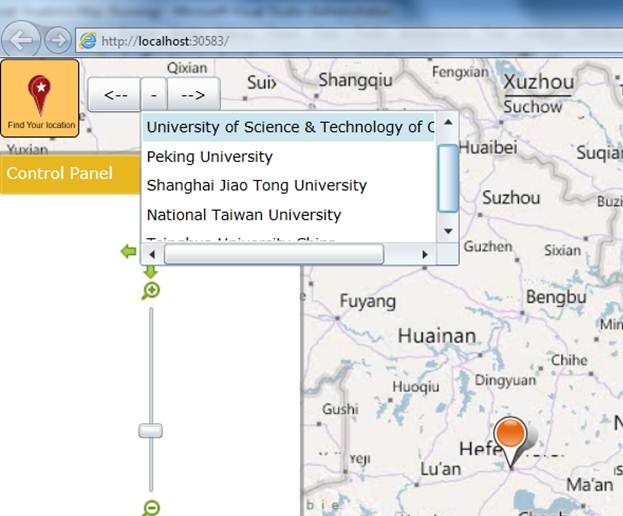Click the green pan-down arrow

click(150, 271)
